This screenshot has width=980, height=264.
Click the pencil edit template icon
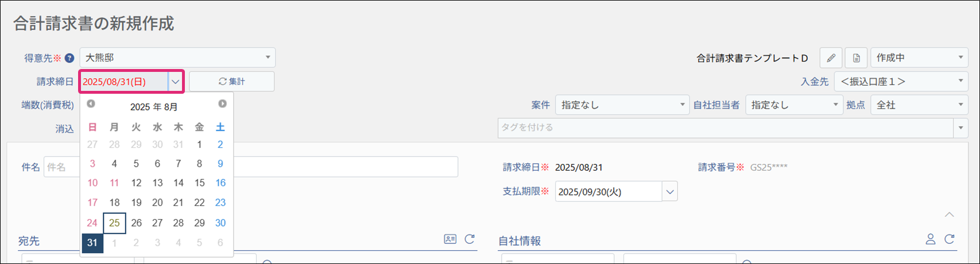[x=831, y=58]
